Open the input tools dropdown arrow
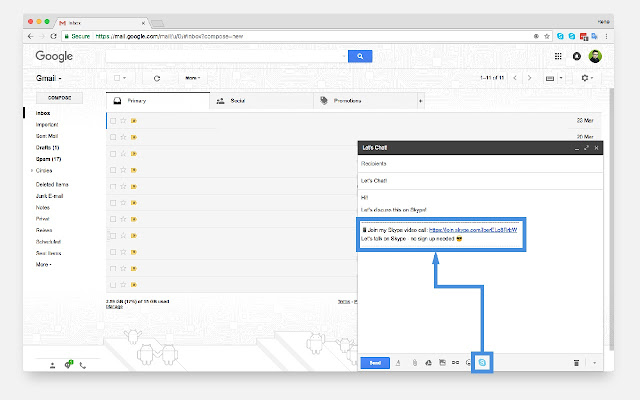The image size is (640, 400). click(561, 78)
